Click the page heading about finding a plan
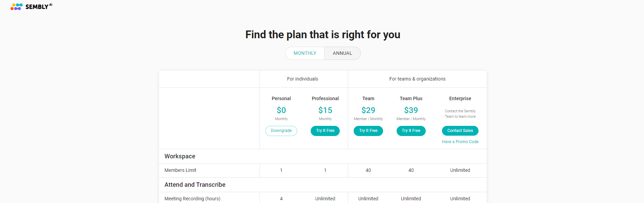644x203 pixels. pyautogui.click(x=323, y=35)
